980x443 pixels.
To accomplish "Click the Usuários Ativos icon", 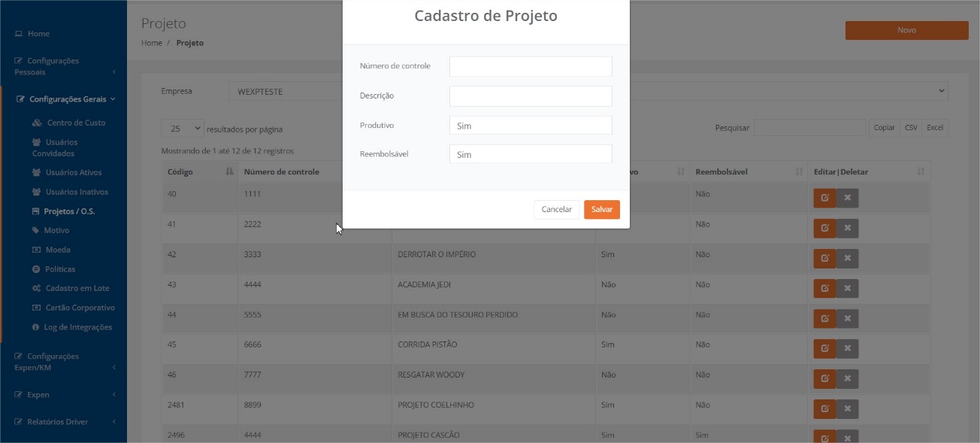I will point(37,173).
